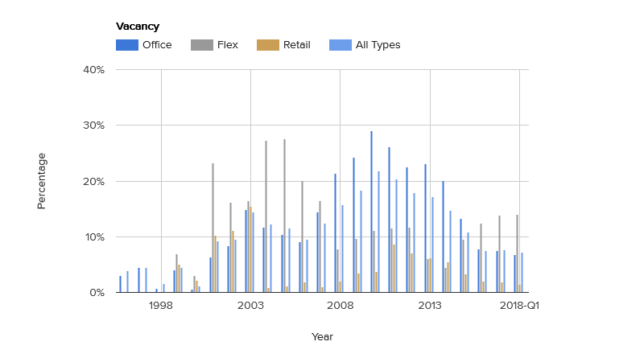Click the 20% y-axis tick label

point(94,182)
